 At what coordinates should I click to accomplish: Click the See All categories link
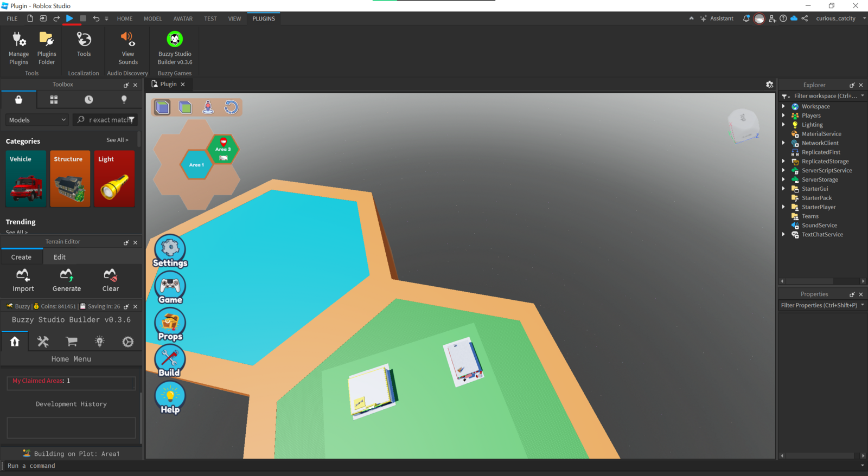[117, 140]
